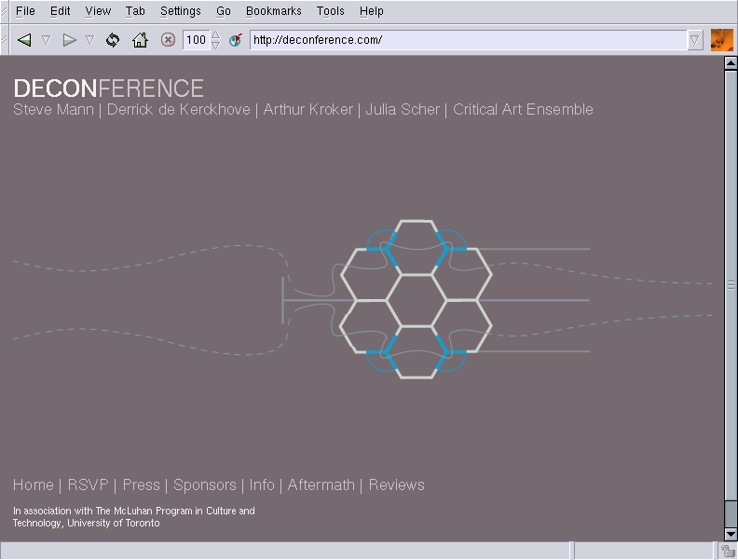The image size is (738, 560).
Task: Open the Sponsors page link
Action: coord(205,485)
